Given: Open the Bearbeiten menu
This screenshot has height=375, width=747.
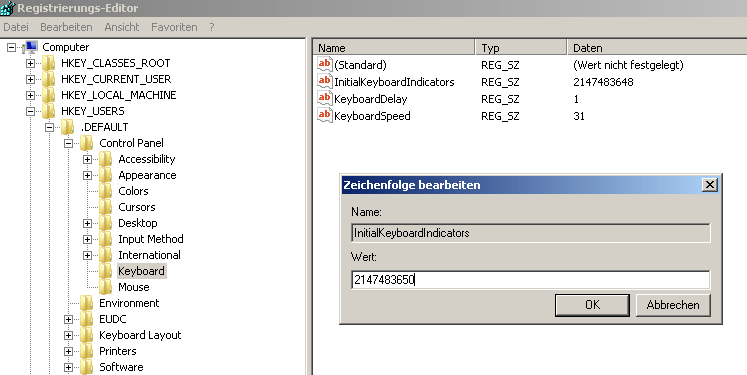Looking at the screenshot, I should [x=66, y=27].
